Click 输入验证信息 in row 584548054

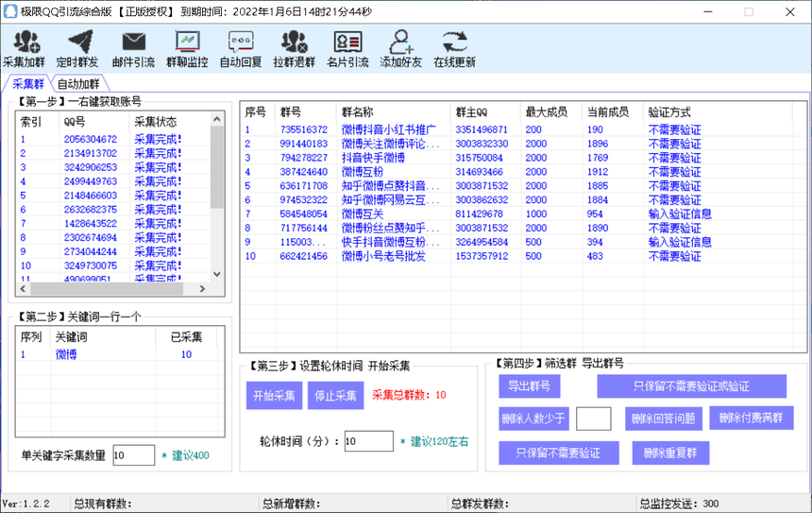pos(680,214)
